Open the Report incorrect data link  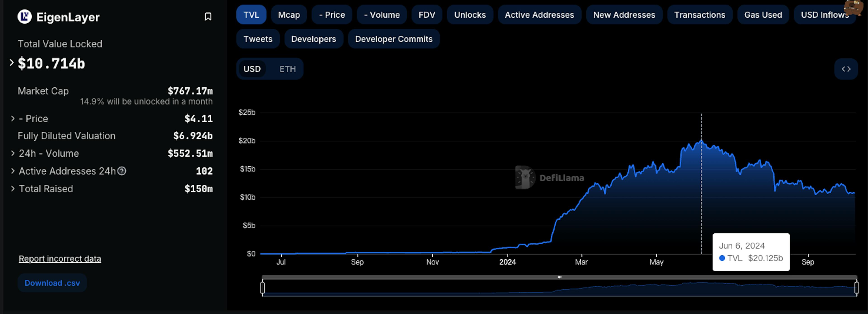point(60,259)
